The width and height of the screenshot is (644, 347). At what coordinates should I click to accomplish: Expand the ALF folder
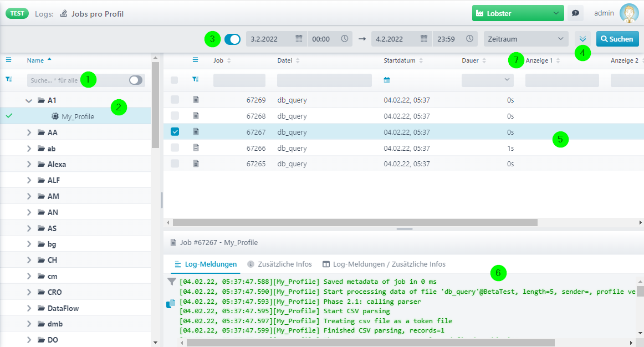click(x=29, y=180)
